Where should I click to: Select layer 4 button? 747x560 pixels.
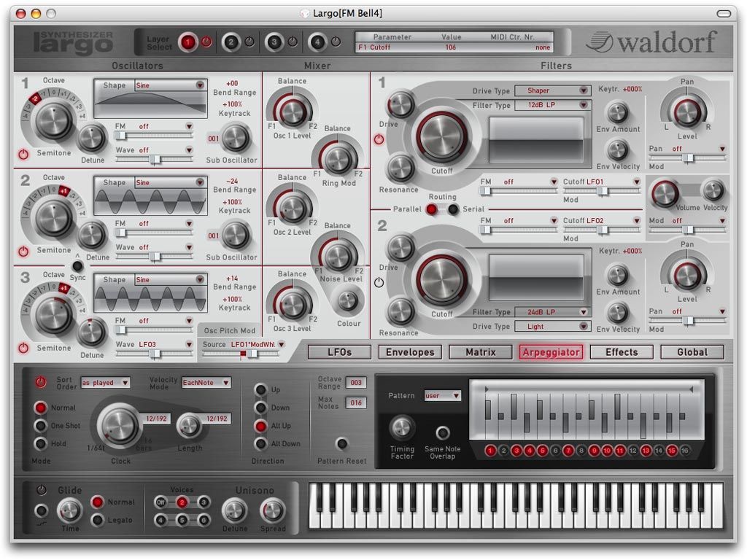(317, 42)
